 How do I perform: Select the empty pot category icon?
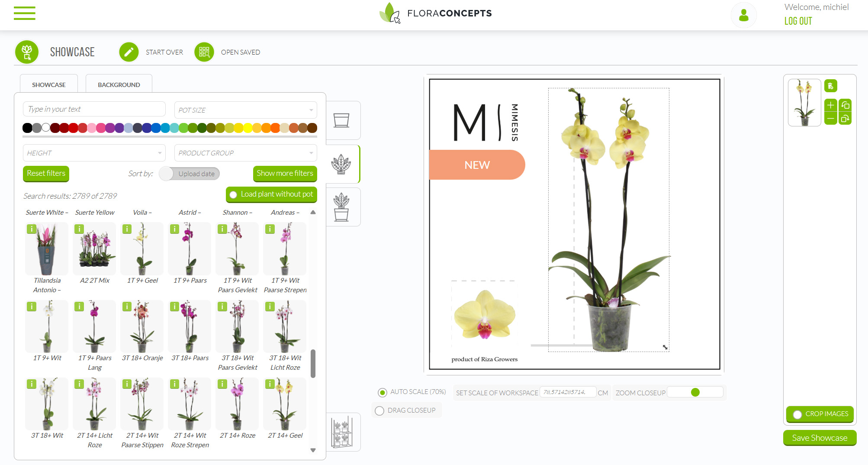point(341,120)
